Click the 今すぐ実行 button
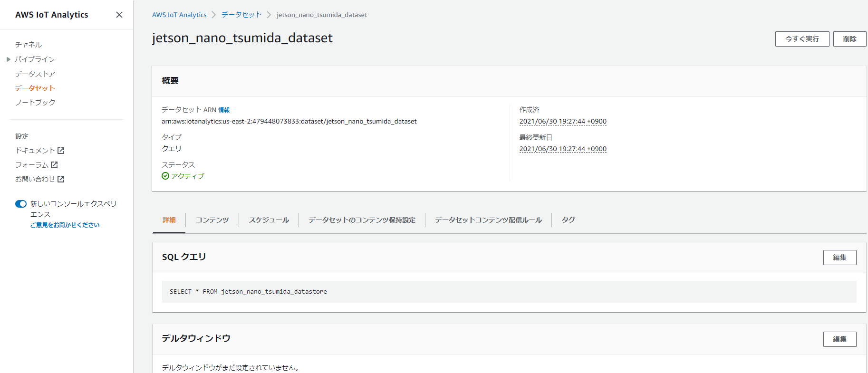Image resolution: width=868 pixels, height=373 pixels. tap(802, 39)
